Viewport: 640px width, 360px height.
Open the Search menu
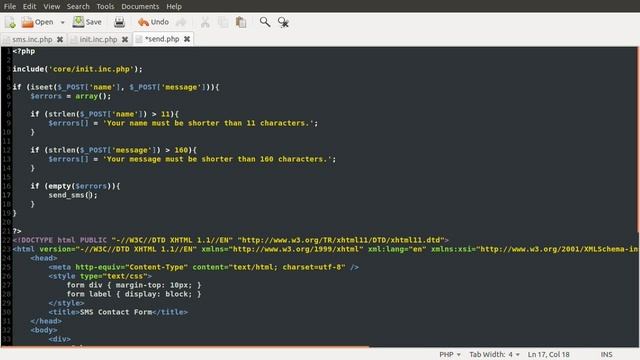tap(78, 7)
